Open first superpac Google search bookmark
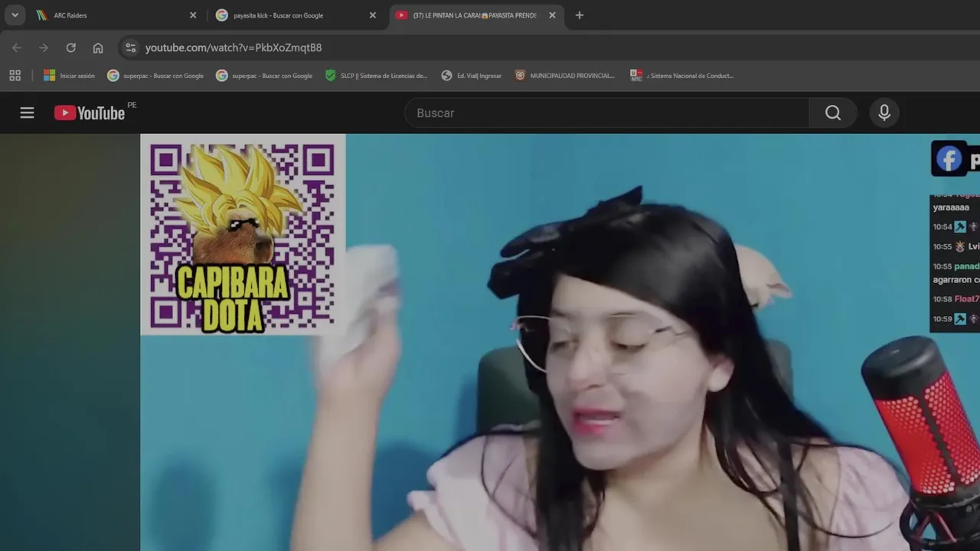Viewport: 980px width, 551px height. pos(155,75)
